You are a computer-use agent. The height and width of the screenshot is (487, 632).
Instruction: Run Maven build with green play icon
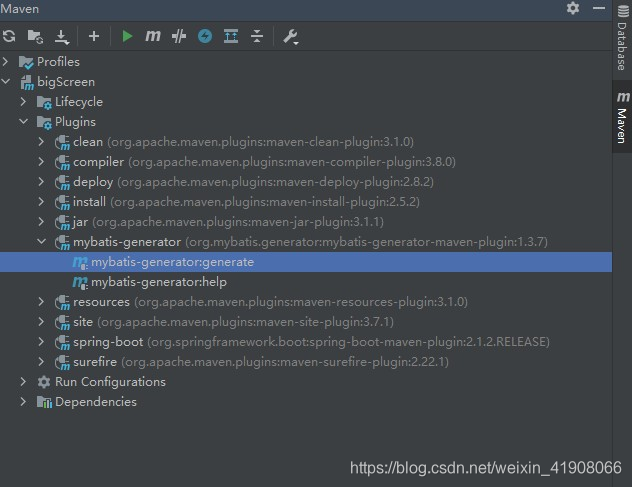[x=127, y=36]
